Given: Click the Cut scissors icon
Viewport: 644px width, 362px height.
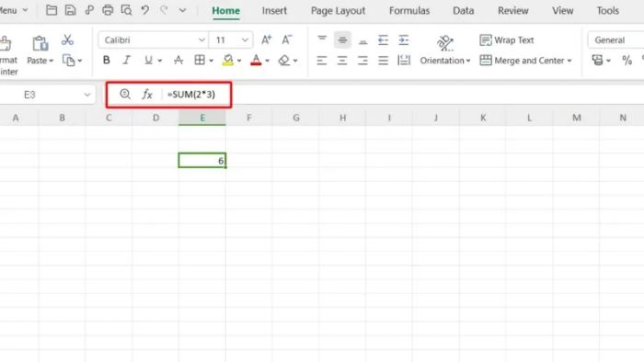Looking at the screenshot, I should point(67,40).
